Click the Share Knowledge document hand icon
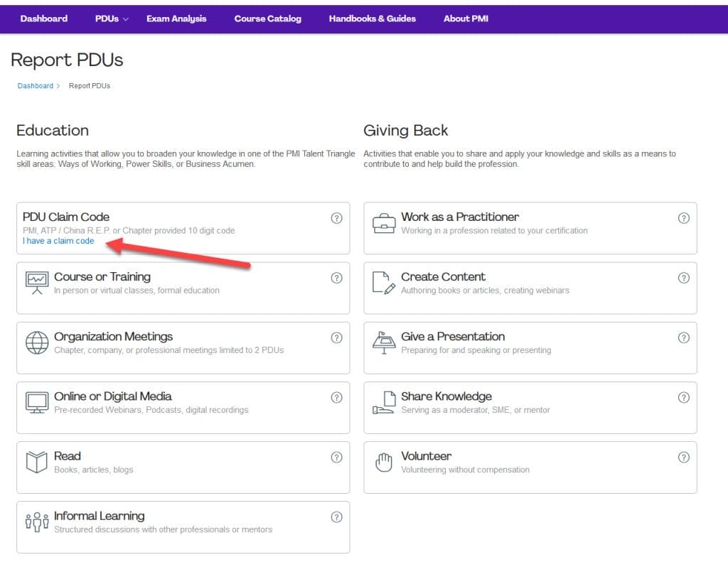Viewport: 728px width, 562px height. (384, 403)
